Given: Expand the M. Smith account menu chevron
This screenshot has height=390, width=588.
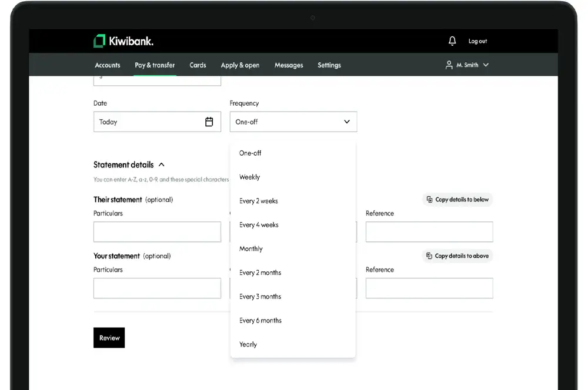Looking at the screenshot, I should coord(486,65).
